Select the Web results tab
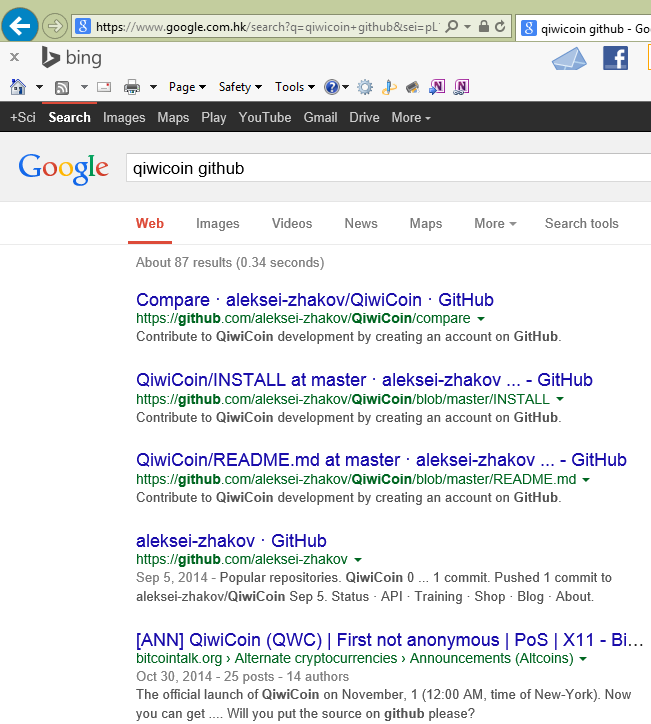This screenshot has width=651, height=724. [x=150, y=223]
